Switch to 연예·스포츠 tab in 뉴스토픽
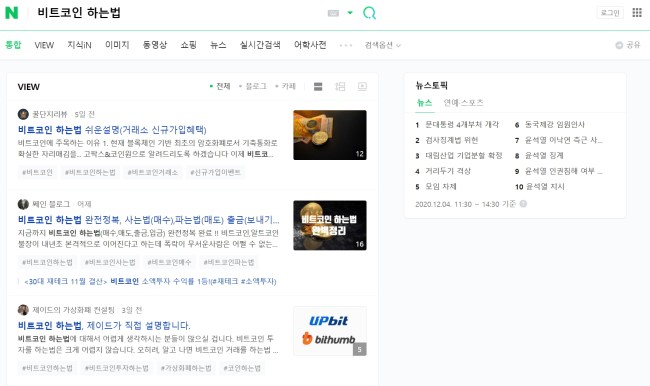650x386 pixels. [463, 103]
